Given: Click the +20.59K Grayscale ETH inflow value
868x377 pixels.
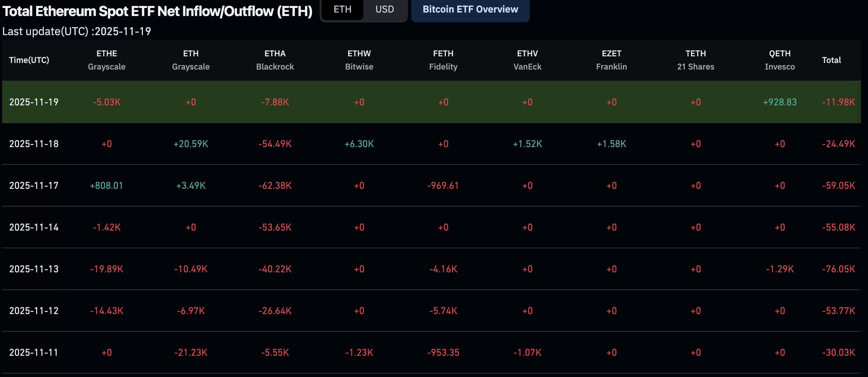Looking at the screenshot, I should coord(191,144).
